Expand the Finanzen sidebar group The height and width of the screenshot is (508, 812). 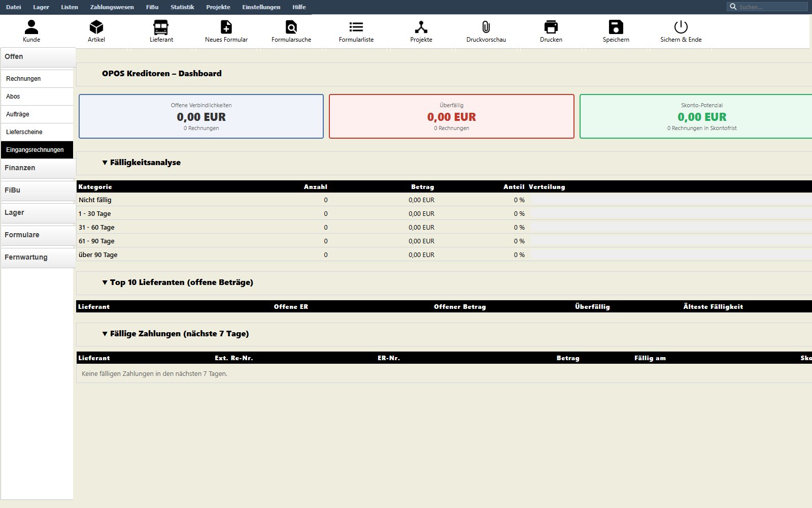tap(38, 168)
